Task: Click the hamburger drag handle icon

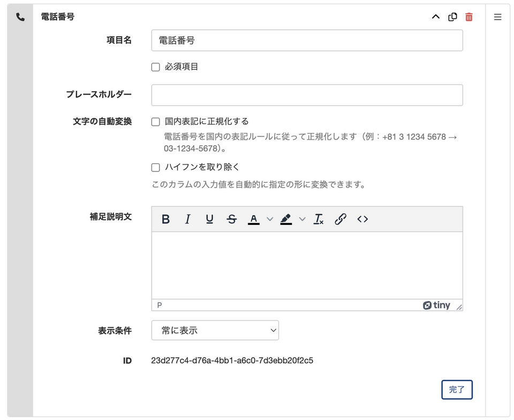Action: 497,17
